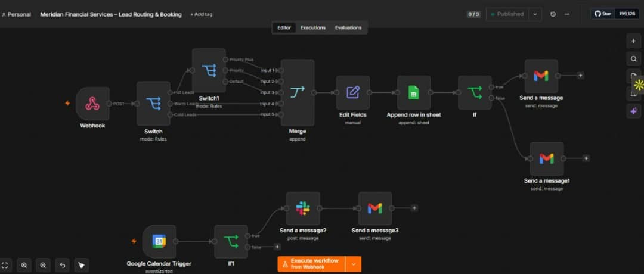Image resolution: width=644 pixels, height=274 pixels.
Task: Zoom in on the canvas
Action: pyautogui.click(x=24, y=266)
